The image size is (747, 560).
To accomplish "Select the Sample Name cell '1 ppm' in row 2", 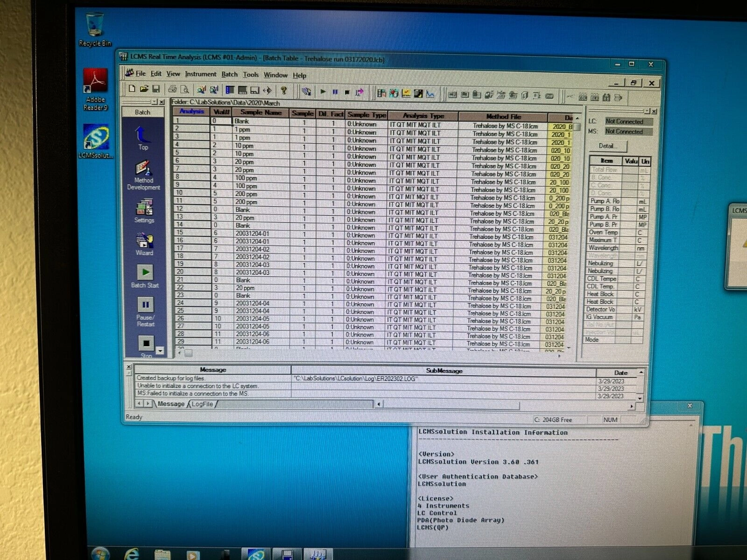I will [261, 129].
